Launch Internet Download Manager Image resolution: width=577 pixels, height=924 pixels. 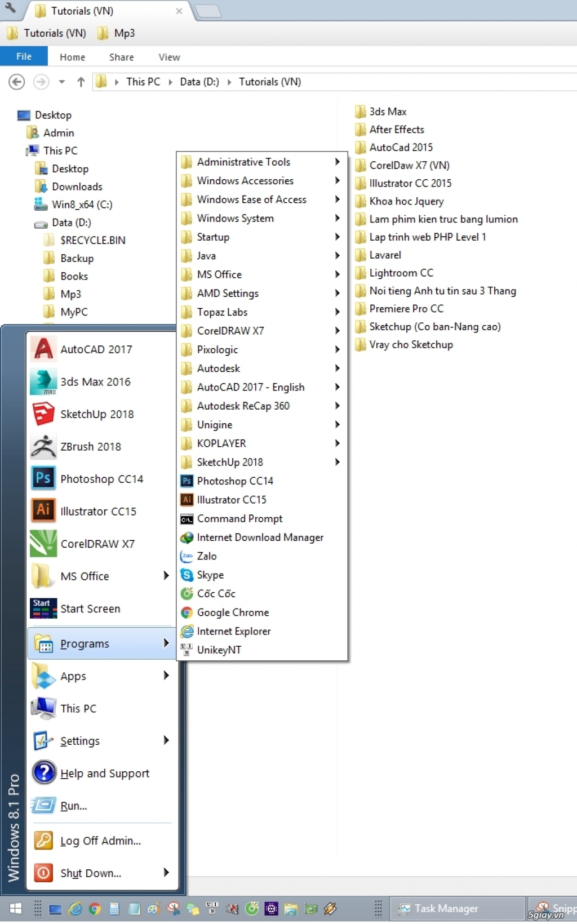click(x=263, y=537)
